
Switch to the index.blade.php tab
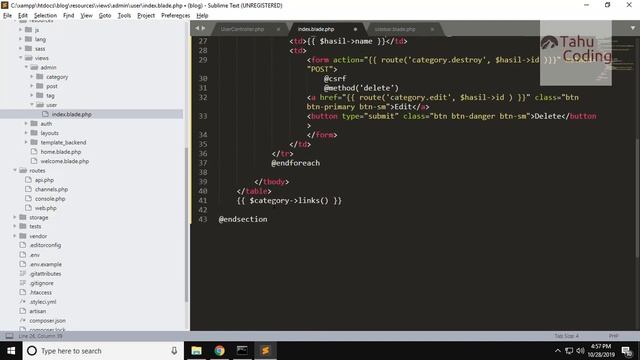click(x=316, y=29)
